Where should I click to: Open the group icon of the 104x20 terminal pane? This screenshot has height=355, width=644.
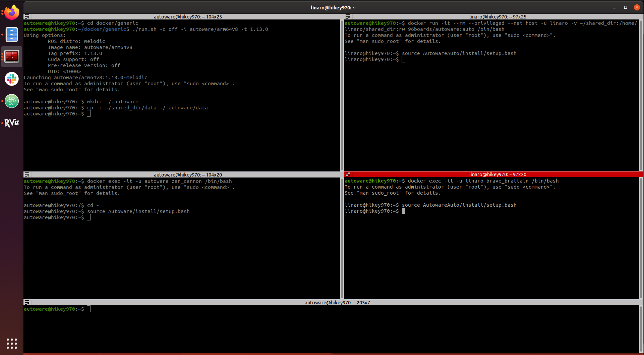pyautogui.click(x=27, y=174)
